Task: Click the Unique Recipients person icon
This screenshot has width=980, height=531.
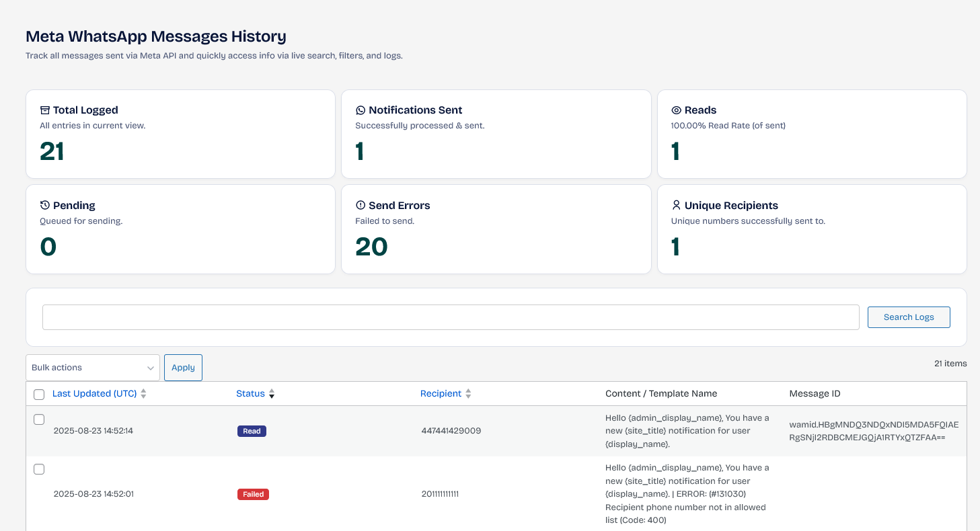Action: (676, 205)
